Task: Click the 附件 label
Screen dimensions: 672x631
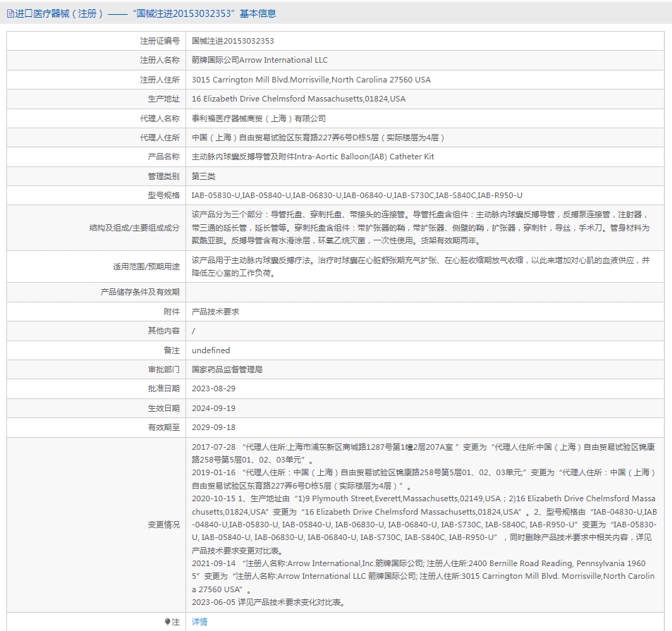Action: (x=171, y=312)
